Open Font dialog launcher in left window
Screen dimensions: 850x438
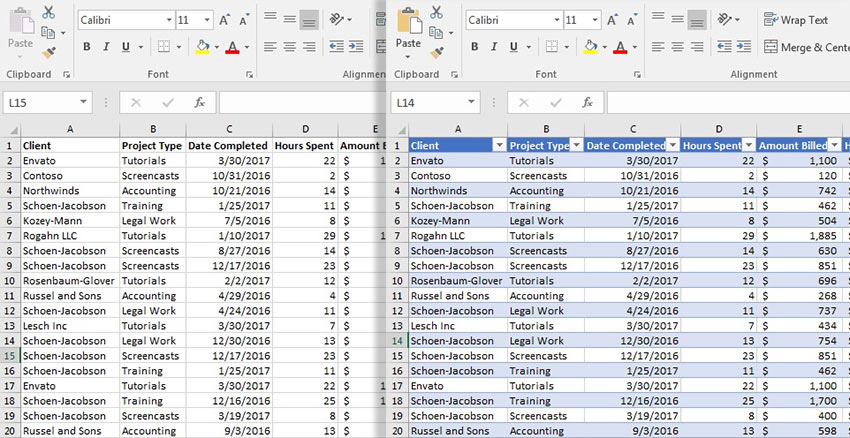pyautogui.click(x=249, y=75)
